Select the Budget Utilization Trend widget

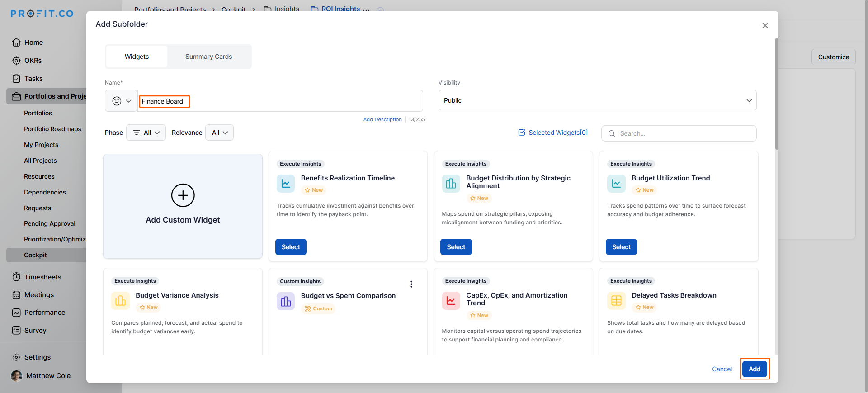[x=621, y=247]
